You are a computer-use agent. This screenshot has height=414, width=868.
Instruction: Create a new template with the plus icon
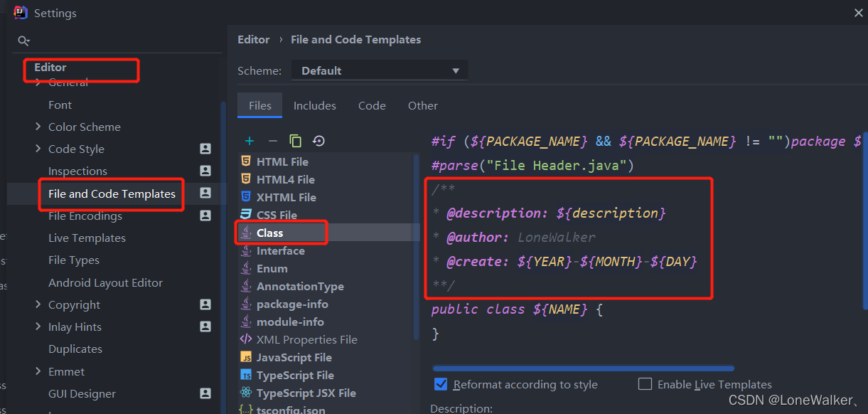click(249, 141)
